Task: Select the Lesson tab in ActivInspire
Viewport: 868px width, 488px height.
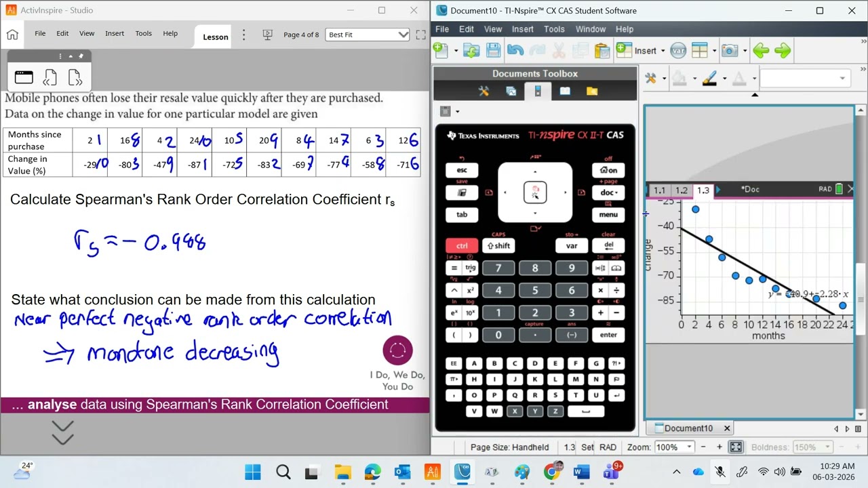Action: (216, 37)
